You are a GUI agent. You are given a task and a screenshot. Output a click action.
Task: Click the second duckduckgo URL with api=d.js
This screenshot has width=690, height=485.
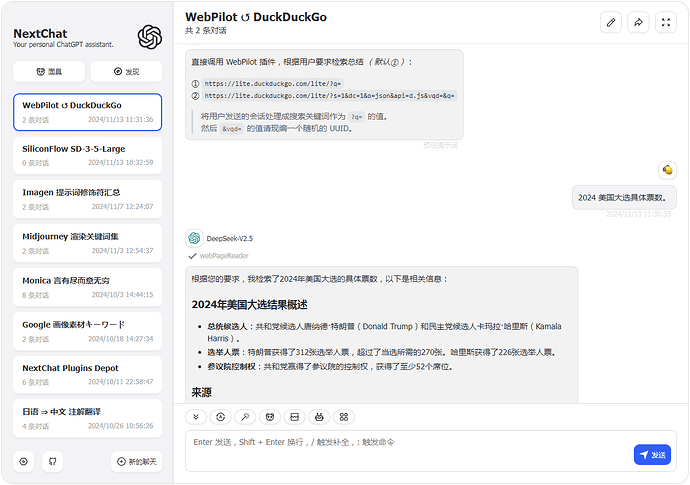[329, 96]
